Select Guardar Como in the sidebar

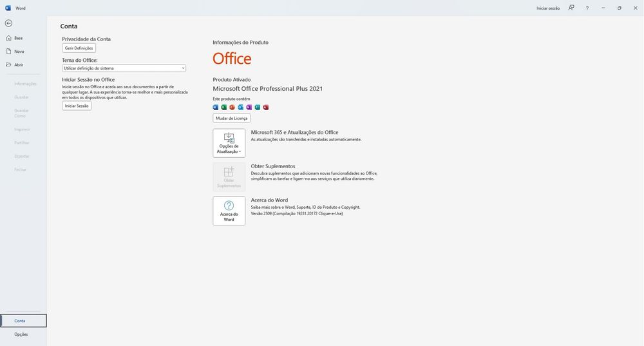[23, 113]
